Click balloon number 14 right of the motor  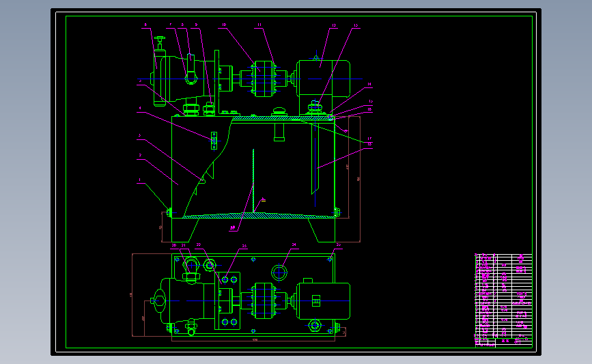(x=369, y=85)
